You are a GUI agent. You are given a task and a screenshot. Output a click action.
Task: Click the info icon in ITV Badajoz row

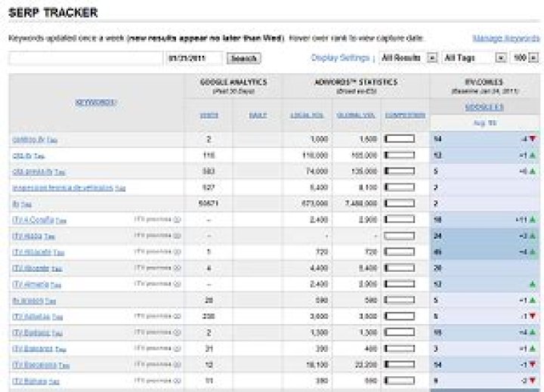[x=177, y=332]
